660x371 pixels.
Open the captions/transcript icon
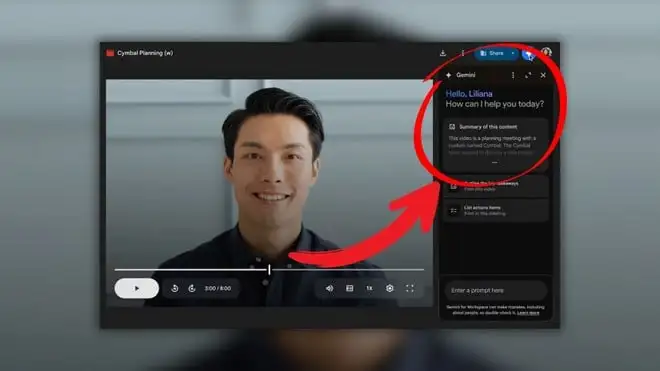[x=349, y=288]
